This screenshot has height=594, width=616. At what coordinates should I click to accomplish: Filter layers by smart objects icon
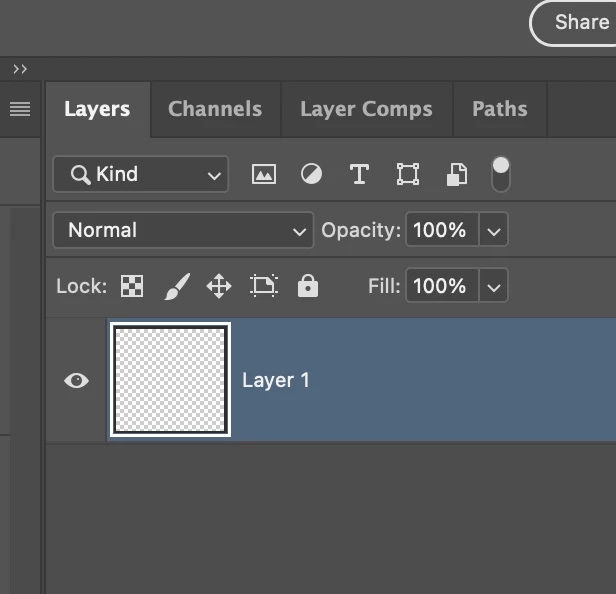457,174
